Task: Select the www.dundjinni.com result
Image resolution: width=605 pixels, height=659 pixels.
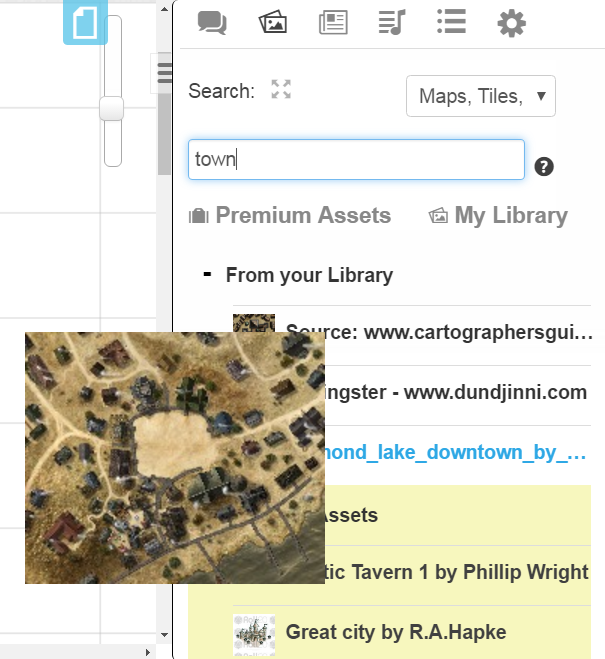Action: [x=455, y=393]
